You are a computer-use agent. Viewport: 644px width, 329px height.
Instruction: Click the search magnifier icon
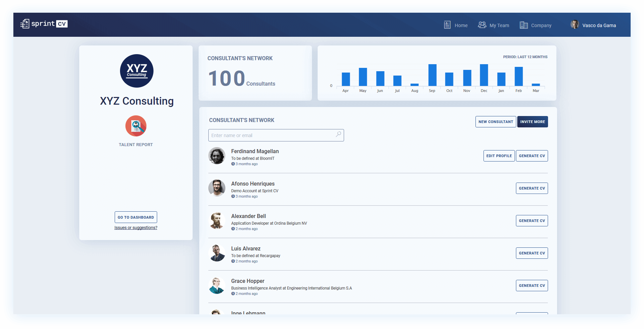(x=338, y=134)
